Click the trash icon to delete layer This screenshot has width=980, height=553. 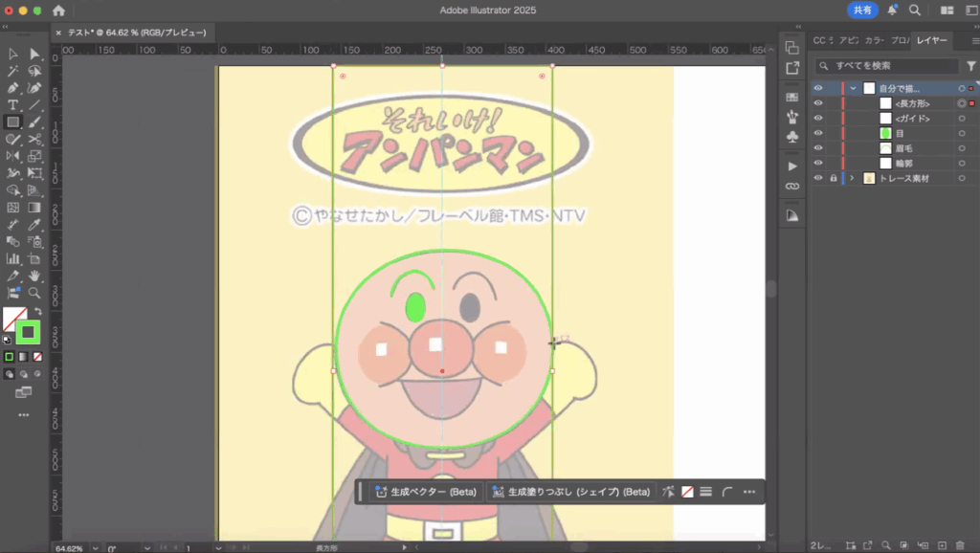960,545
